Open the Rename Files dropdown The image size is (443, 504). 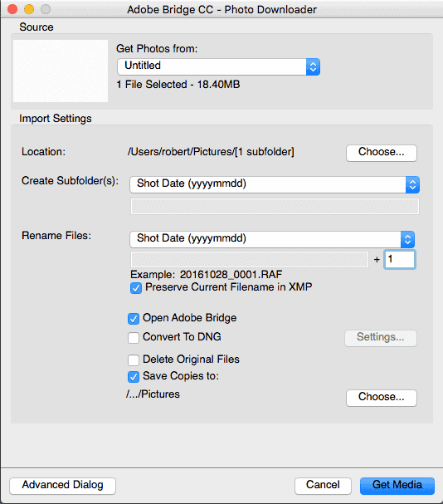272,239
